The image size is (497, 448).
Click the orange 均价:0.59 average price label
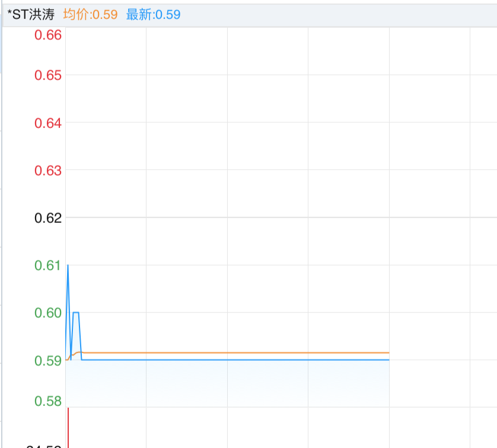[x=90, y=15]
